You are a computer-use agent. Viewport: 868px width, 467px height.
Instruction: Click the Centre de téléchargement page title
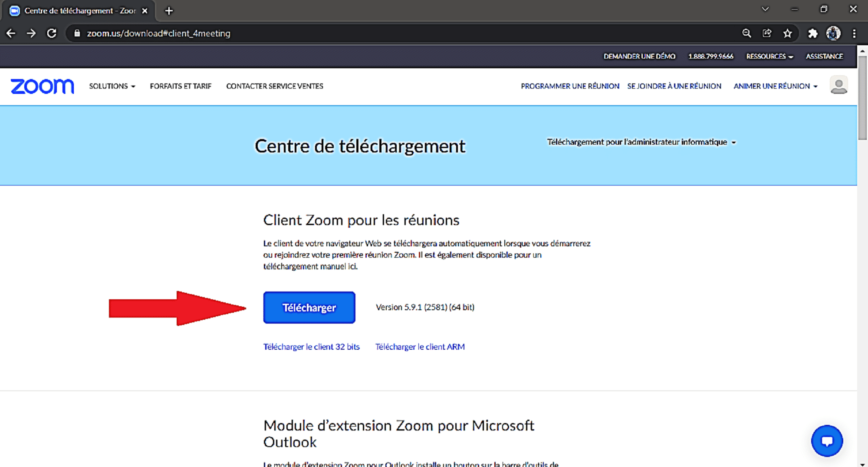click(x=360, y=146)
